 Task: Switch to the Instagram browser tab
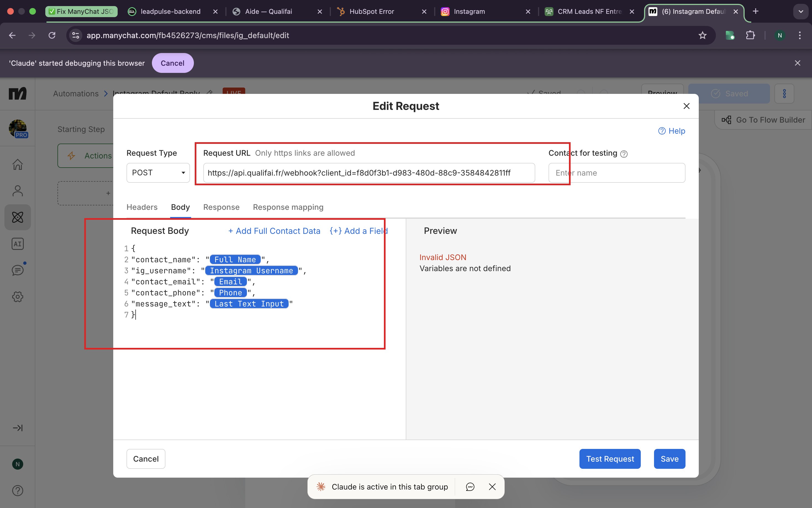[470, 11]
